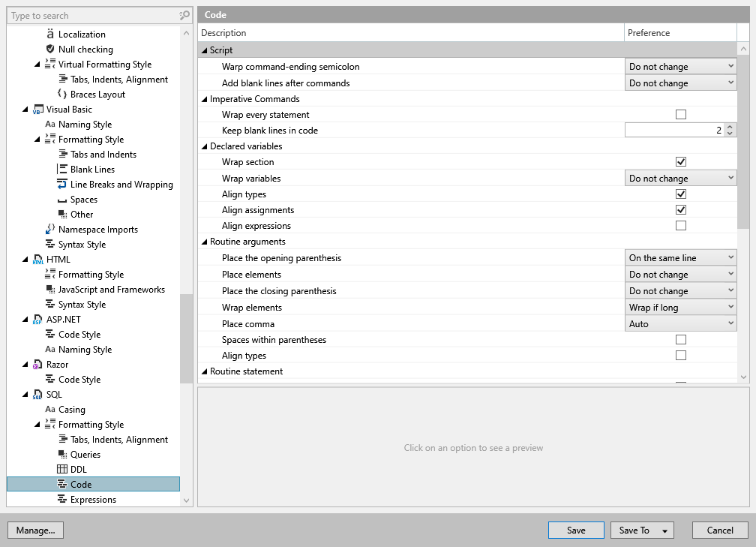Open Place elements dropdown
Viewport: 756px width, 547px height.
coord(680,274)
